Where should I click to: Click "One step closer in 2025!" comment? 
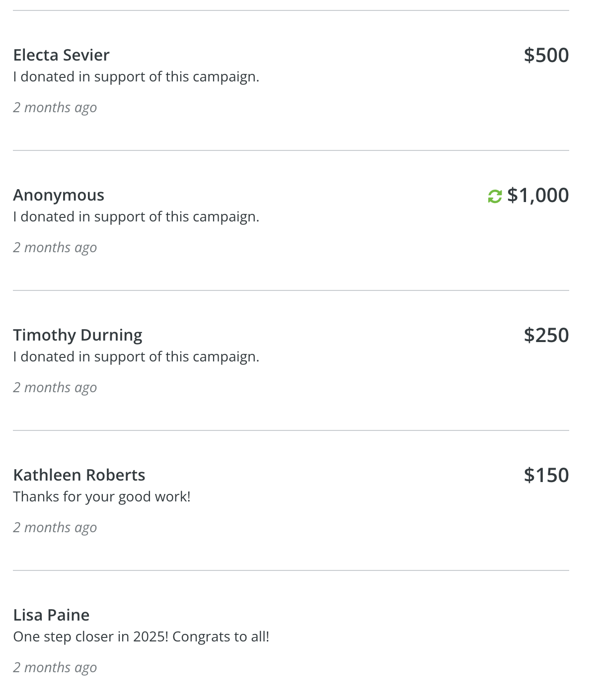[x=141, y=637]
